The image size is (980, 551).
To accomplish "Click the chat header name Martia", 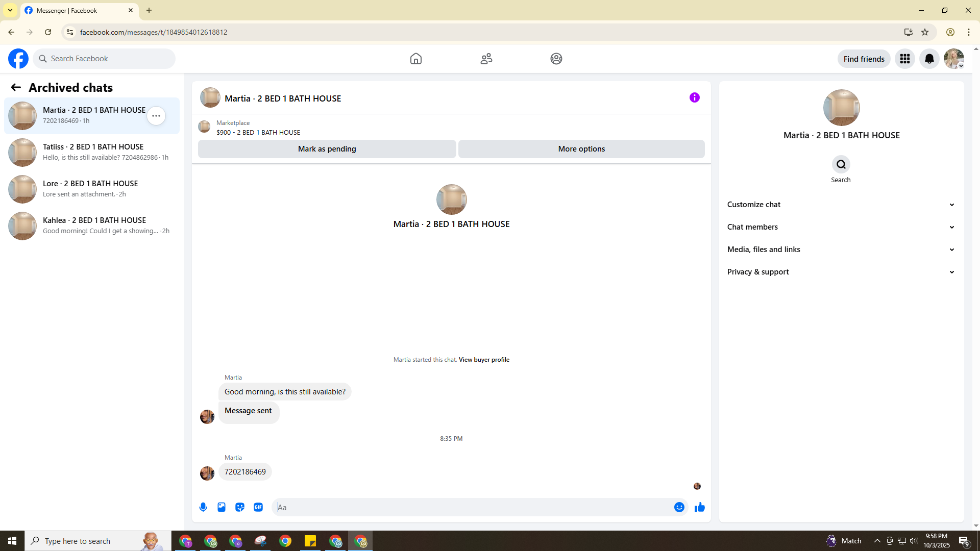I will (x=283, y=98).
